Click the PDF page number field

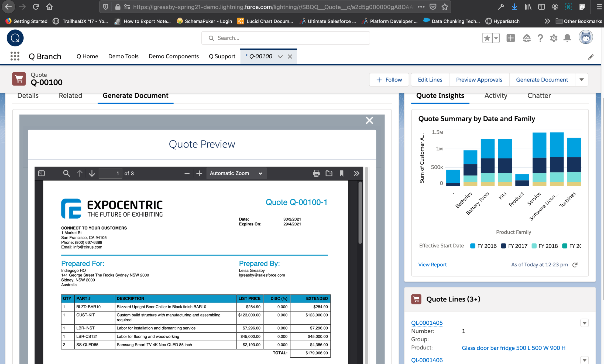110,173
